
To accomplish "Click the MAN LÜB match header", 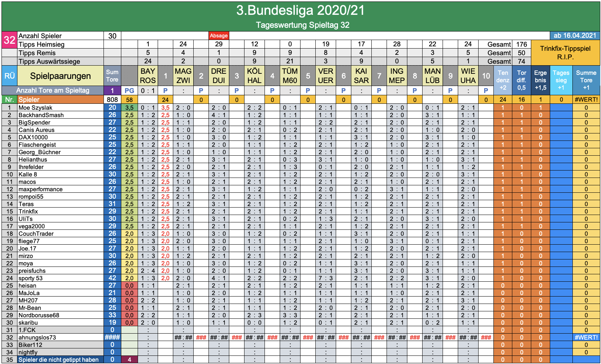I will tap(433, 76).
